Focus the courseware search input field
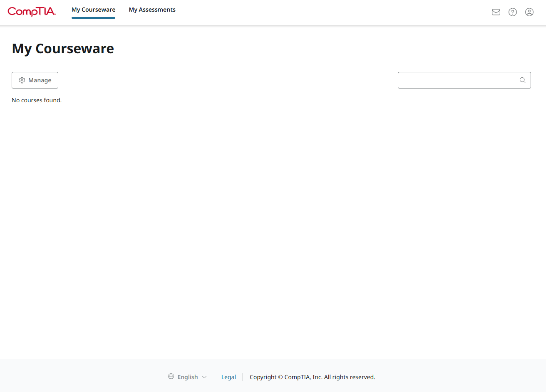 458,80
